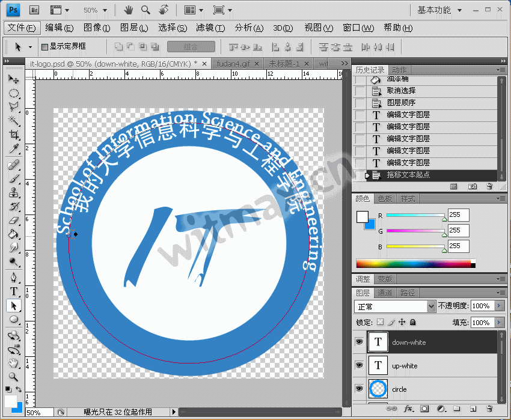Create new snapshot camera icon in History
This screenshot has height=420, width=511.
click(x=472, y=186)
